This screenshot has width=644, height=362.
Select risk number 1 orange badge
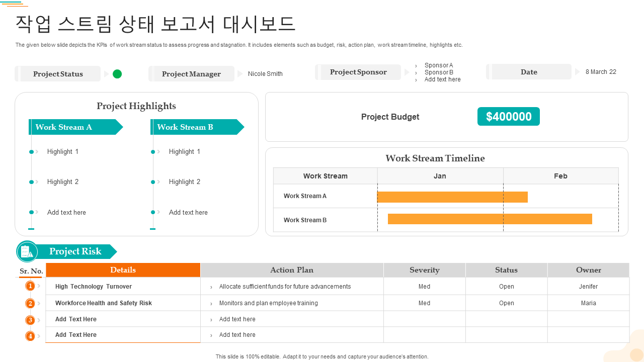click(30, 286)
